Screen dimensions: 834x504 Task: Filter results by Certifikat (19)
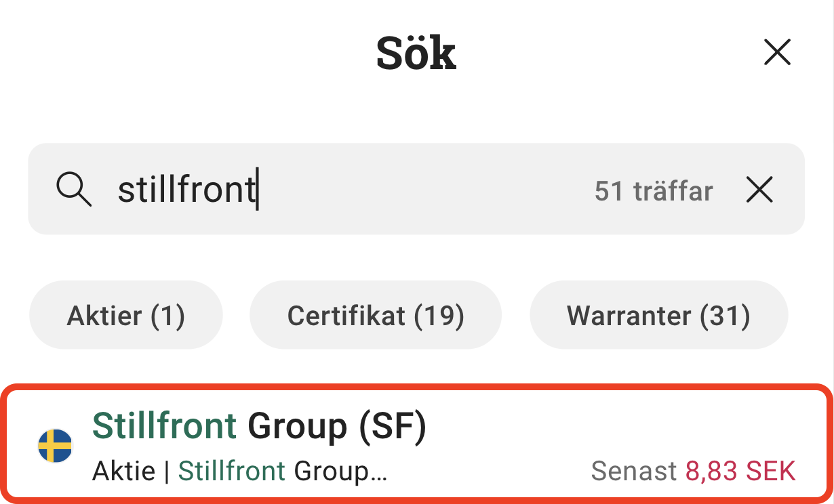point(376,316)
